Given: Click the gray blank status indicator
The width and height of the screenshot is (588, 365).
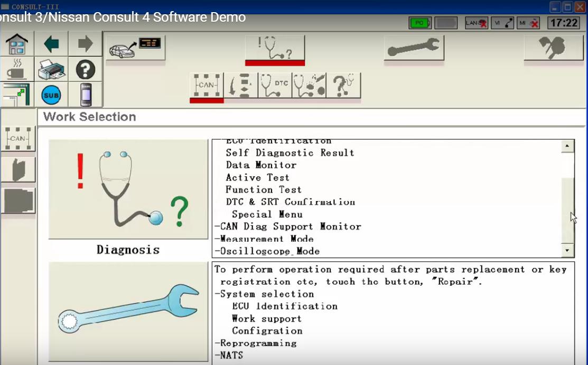Looking at the screenshot, I should click(446, 23).
